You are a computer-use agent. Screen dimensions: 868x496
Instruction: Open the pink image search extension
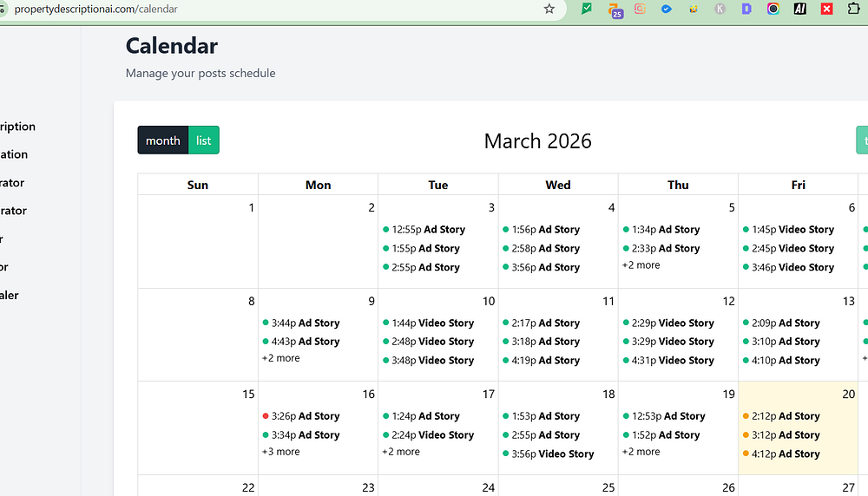click(x=640, y=9)
